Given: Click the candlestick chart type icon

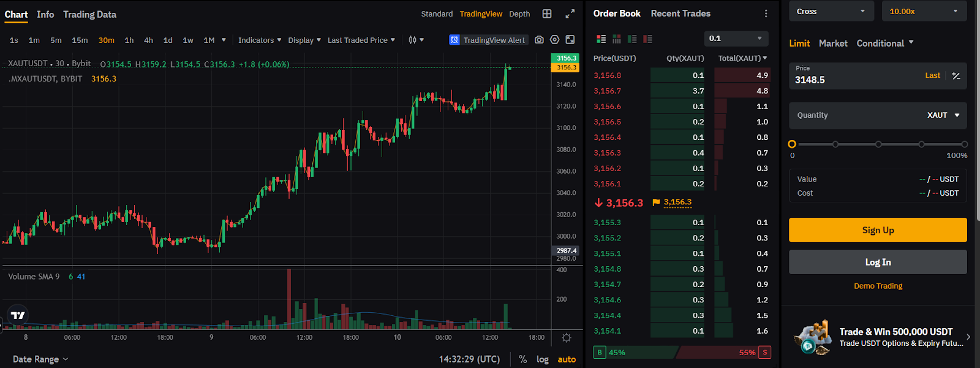Looking at the screenshot, I should click(413, 40).
